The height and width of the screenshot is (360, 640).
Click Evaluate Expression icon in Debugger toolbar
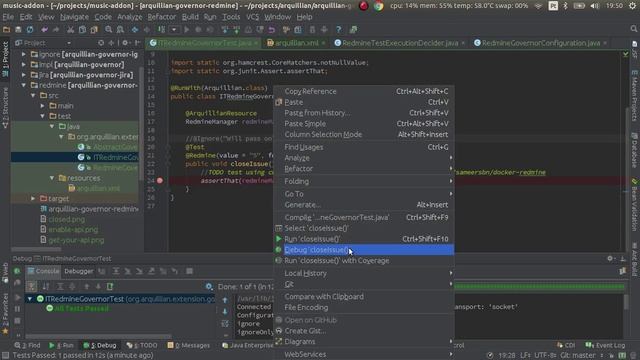(189, 271)
